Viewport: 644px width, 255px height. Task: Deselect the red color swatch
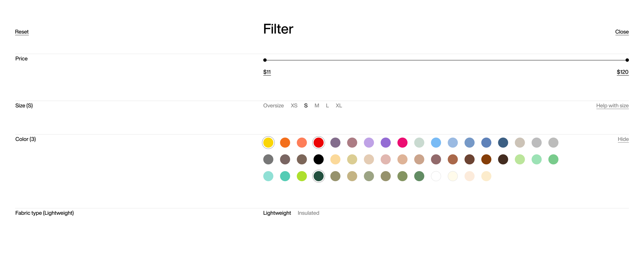[x=318, y=142]
